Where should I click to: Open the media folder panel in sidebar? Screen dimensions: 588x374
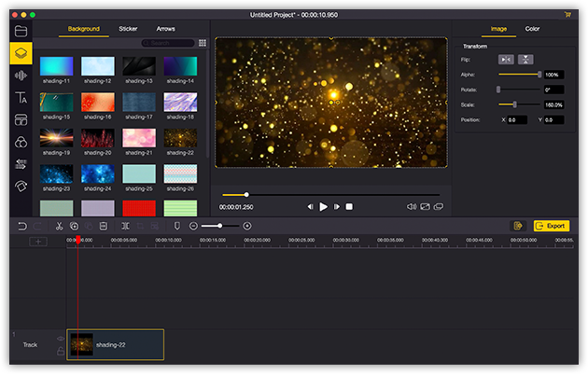pos(21,31)
